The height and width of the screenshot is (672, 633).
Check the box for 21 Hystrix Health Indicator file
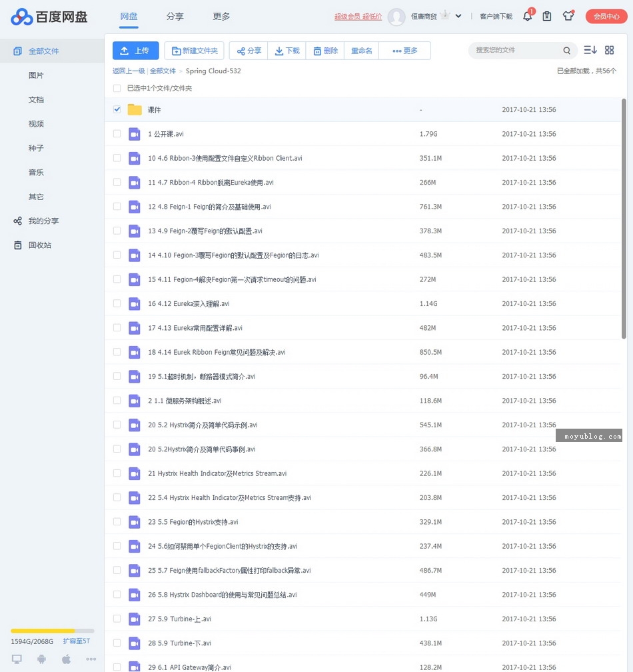pos(117,473)
